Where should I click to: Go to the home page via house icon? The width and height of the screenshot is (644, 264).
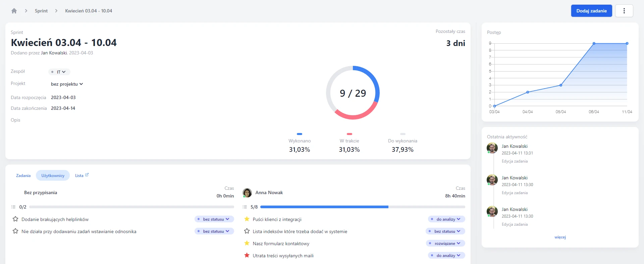pos(14,11)
